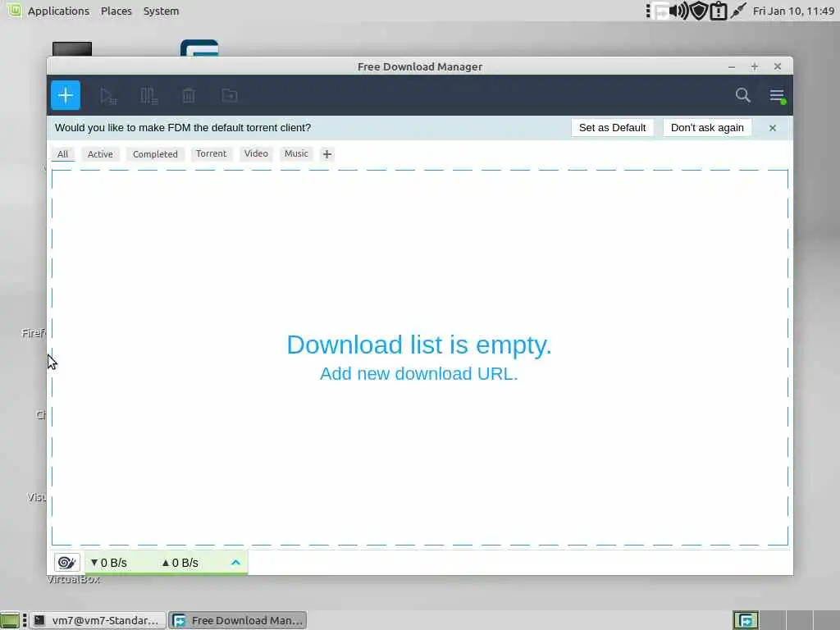Switch to the vm7 terminal taskbar item

tap(97, 620)
